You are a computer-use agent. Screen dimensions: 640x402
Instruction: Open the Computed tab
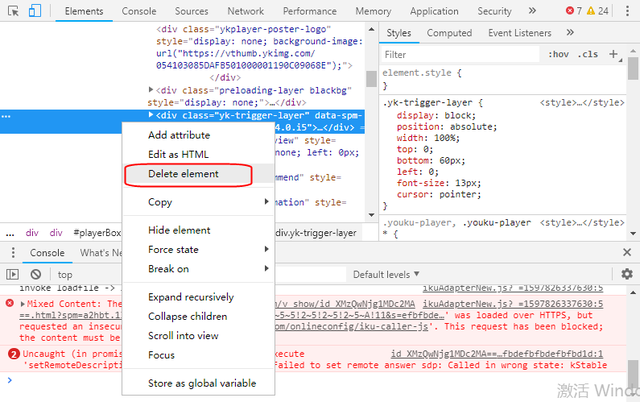pyautogui.click(x=449, y=33)
